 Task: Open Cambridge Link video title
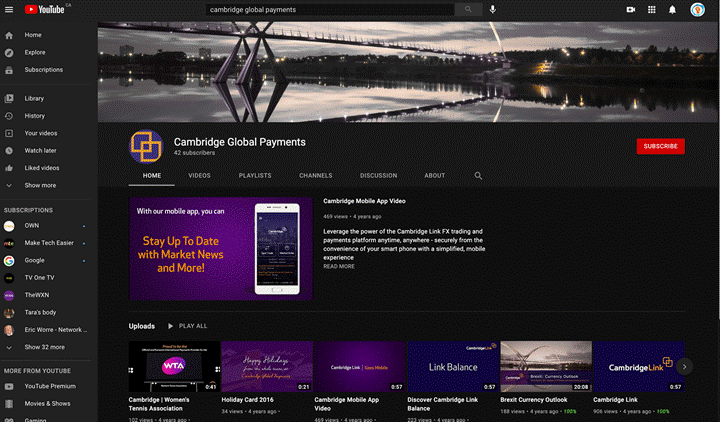(615, 400)
